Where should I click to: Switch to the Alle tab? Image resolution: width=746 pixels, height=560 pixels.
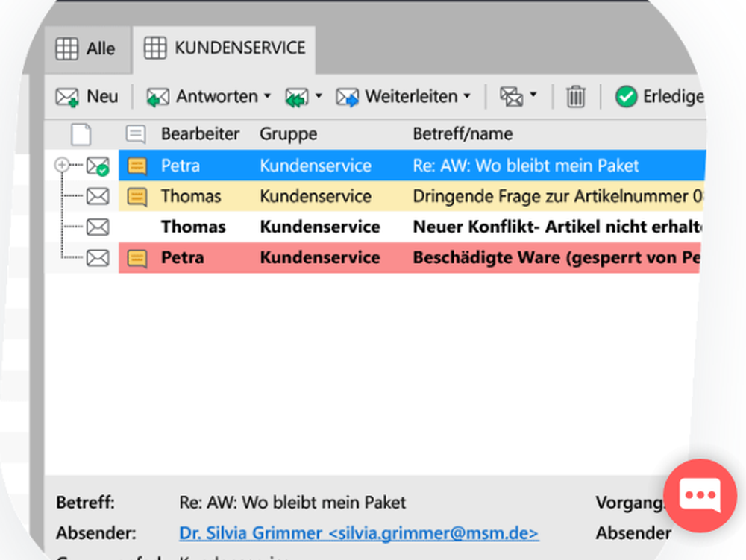[x=87, y=48]
